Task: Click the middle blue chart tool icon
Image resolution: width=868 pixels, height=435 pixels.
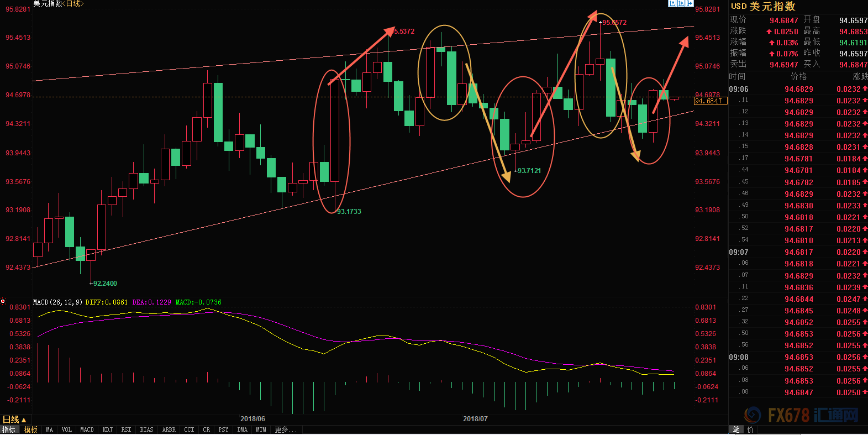Action: click(681, 3)
